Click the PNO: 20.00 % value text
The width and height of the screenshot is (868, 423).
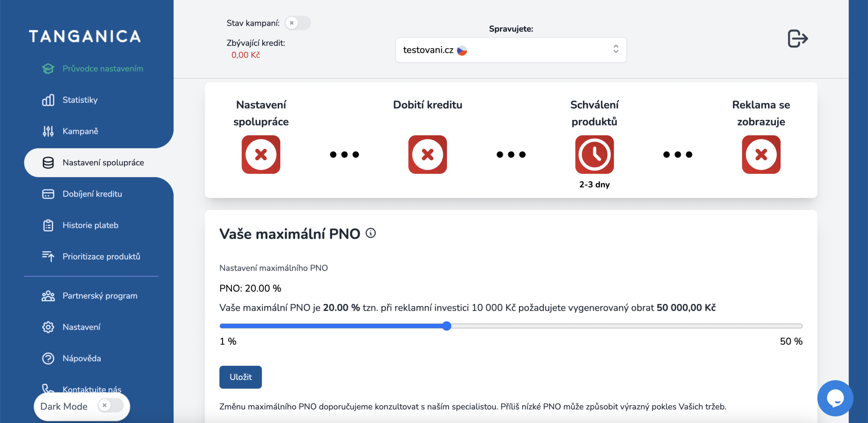(250, 288)
